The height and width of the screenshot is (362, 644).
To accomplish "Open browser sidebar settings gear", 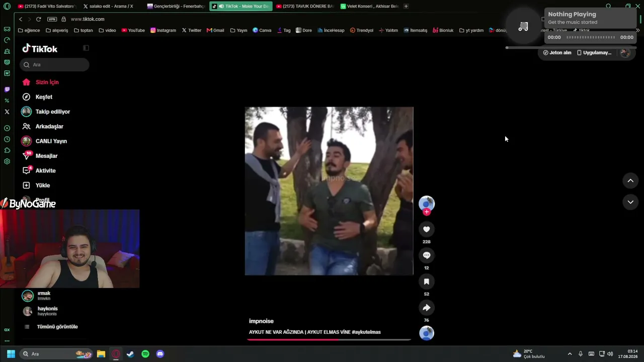I will click(7, 161).
